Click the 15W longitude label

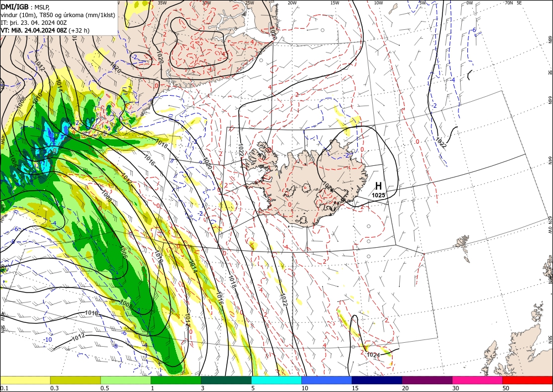[335, 3]
